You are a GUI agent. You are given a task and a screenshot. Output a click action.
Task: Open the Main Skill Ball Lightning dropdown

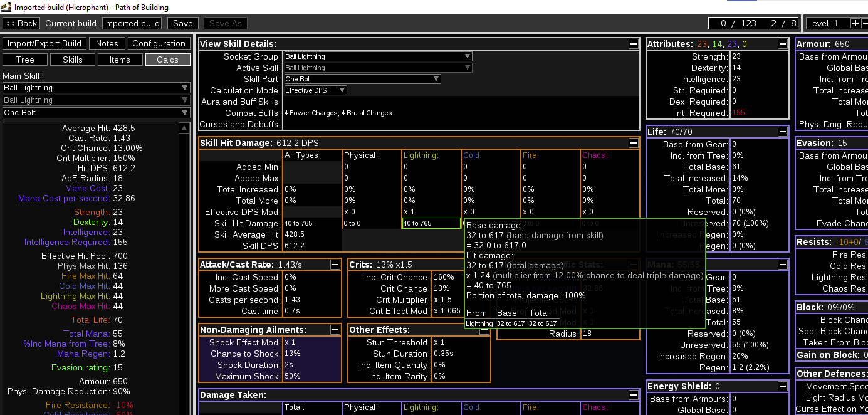(96, 88)
